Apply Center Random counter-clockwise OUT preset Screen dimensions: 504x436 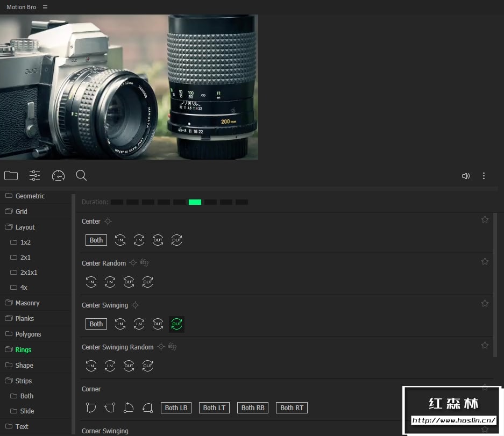coord(129,282)
